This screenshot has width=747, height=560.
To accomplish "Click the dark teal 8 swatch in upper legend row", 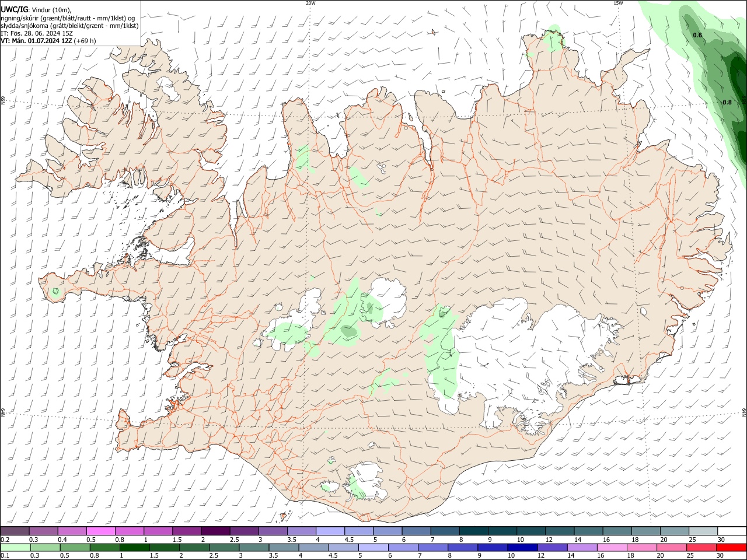I will [x=474, y=531].
